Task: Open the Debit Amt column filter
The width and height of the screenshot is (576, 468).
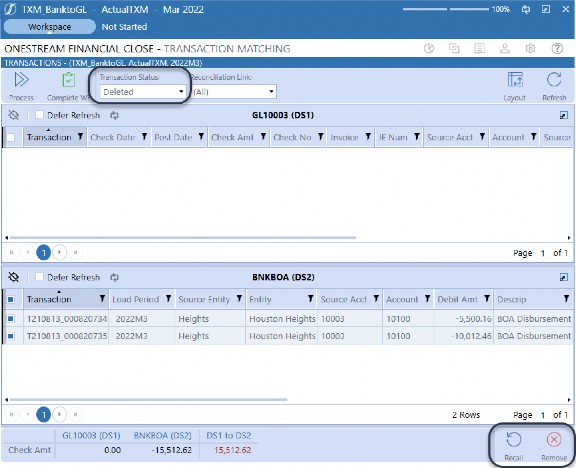Action: click(487, 299)
